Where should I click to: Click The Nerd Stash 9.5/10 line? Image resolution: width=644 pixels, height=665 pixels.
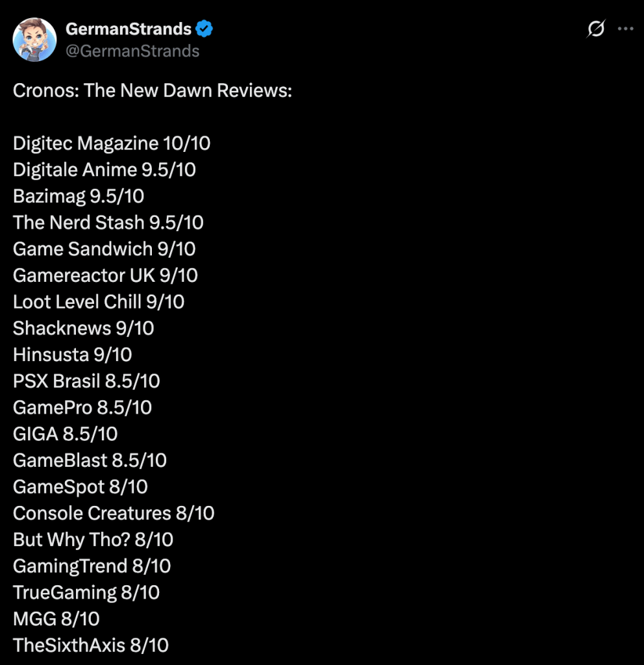pyautogui.click(x=108, y=223)
